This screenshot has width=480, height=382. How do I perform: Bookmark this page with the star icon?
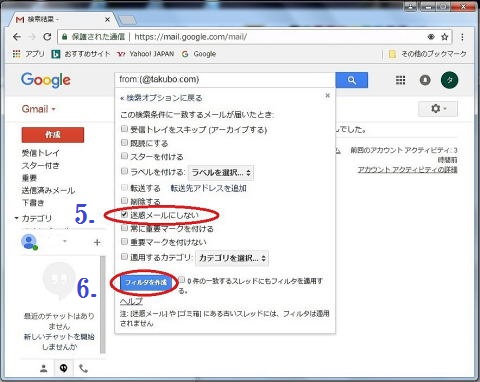445,37
